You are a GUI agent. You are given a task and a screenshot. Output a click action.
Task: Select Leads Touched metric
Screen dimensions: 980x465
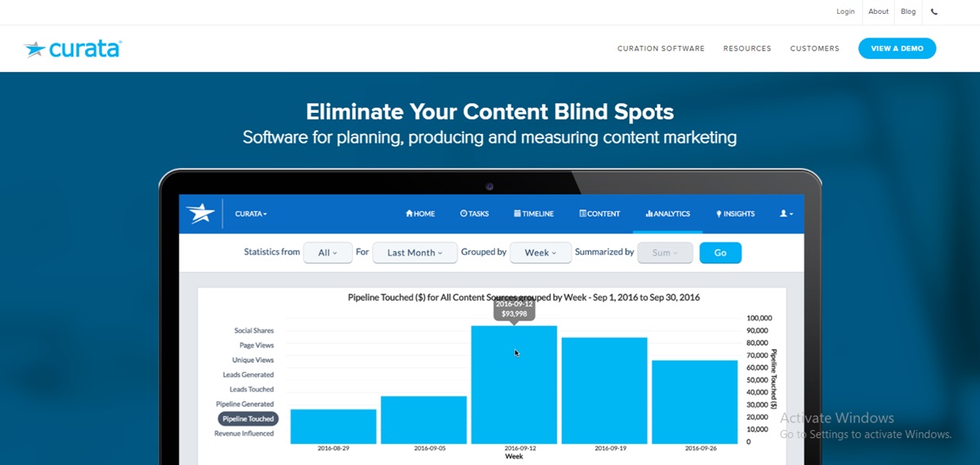[x=252, y=390]
